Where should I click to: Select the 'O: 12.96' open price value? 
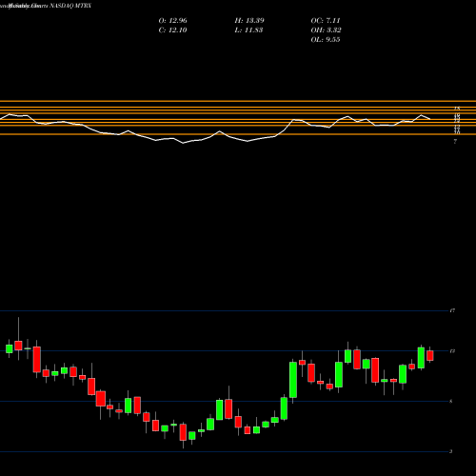click(172, 21)
